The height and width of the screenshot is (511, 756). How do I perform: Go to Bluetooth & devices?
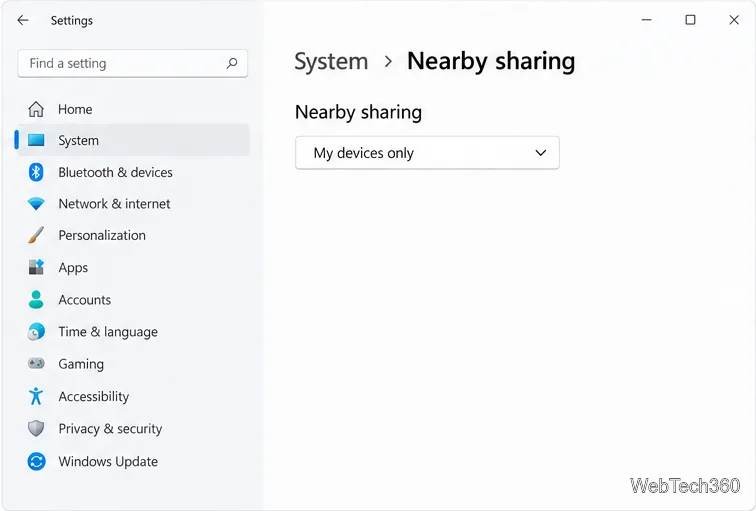pyautogui.click(x=134, y=172)
